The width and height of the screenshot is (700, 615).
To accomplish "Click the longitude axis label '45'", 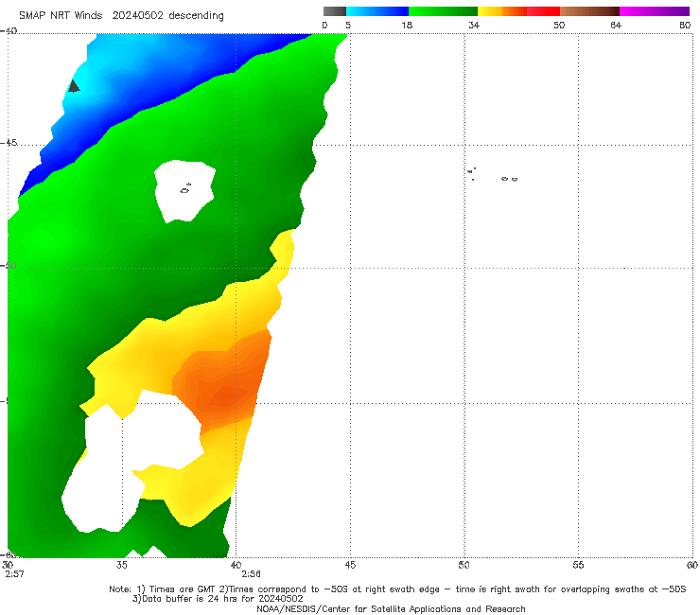I will (350, 565).
